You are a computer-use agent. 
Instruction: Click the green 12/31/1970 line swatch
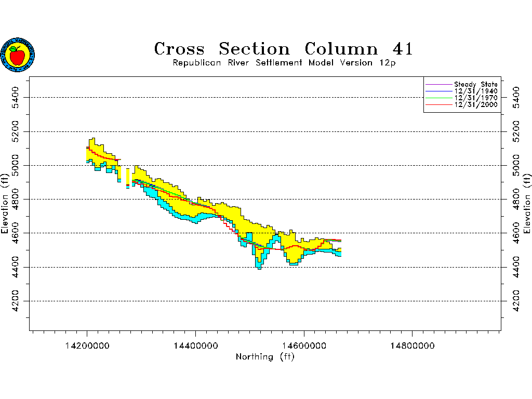click(x=438, y=98)
